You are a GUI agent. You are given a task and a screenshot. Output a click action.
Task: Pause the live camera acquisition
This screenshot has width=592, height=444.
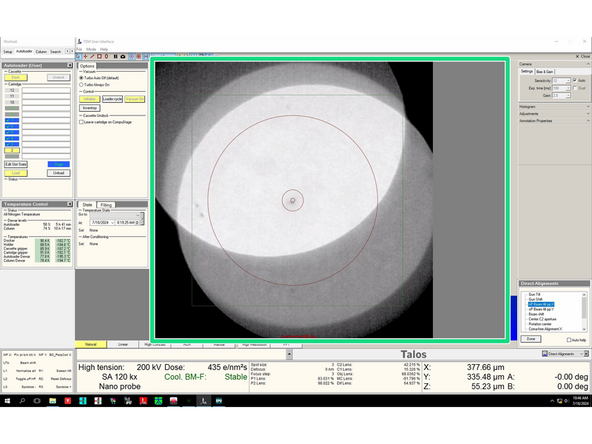point(116,57)
